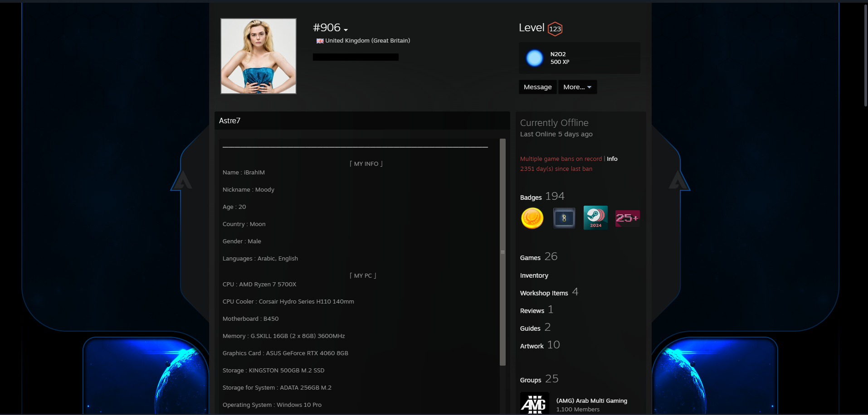Click the '500 XP' badge text
This screenshot has width=868, height=415.
click(560, 62)
